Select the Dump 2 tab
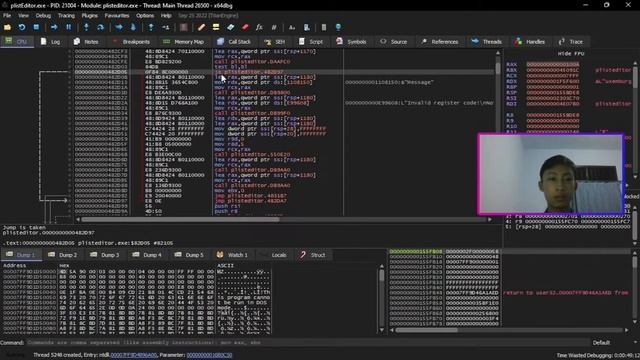The image size is (640, 360). [x=62, y=255]
